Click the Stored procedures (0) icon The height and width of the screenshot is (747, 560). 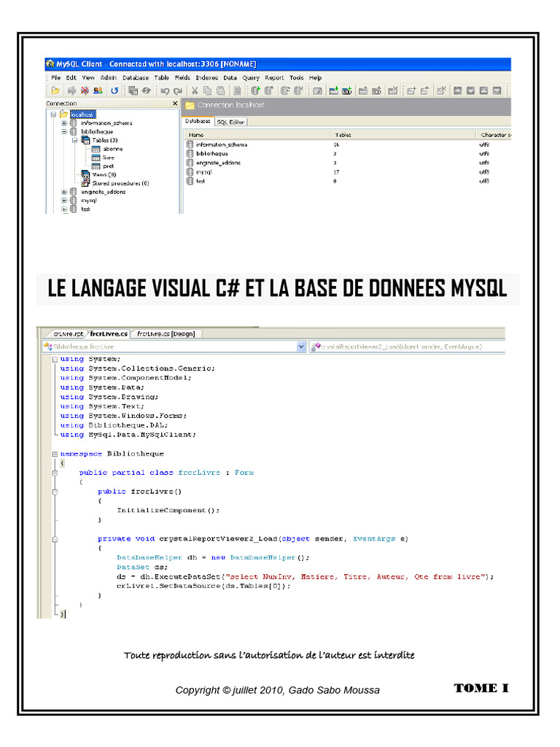pos(85,183)
